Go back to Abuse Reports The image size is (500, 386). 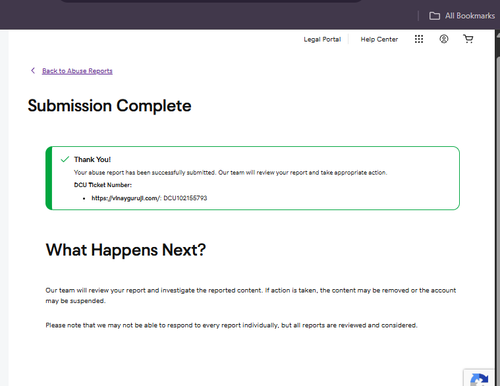click(x=77, y=71)
